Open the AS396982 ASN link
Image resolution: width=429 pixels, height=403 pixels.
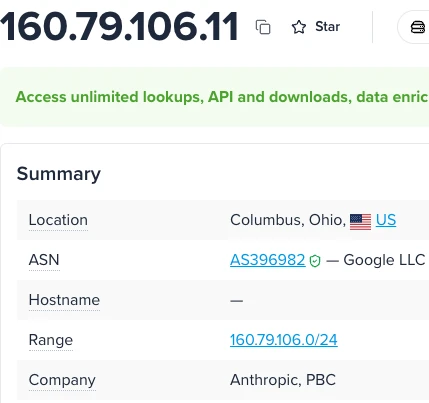[268, 260]
